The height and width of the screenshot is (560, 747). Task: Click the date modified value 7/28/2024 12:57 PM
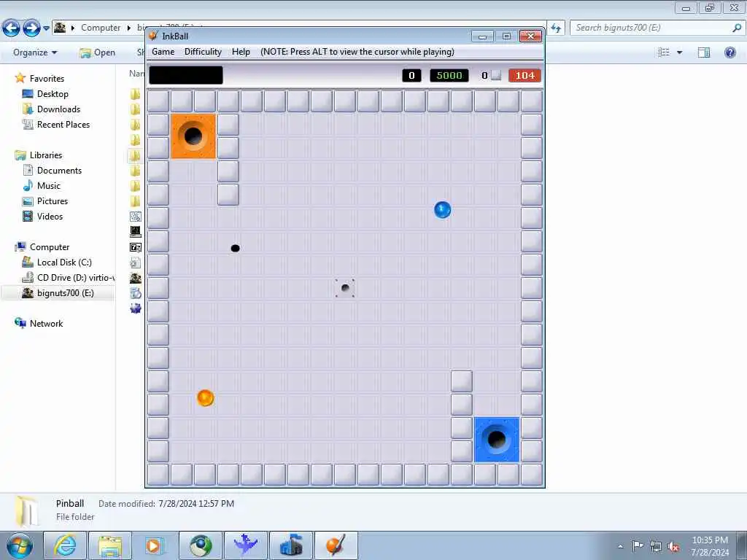[196, 503]
